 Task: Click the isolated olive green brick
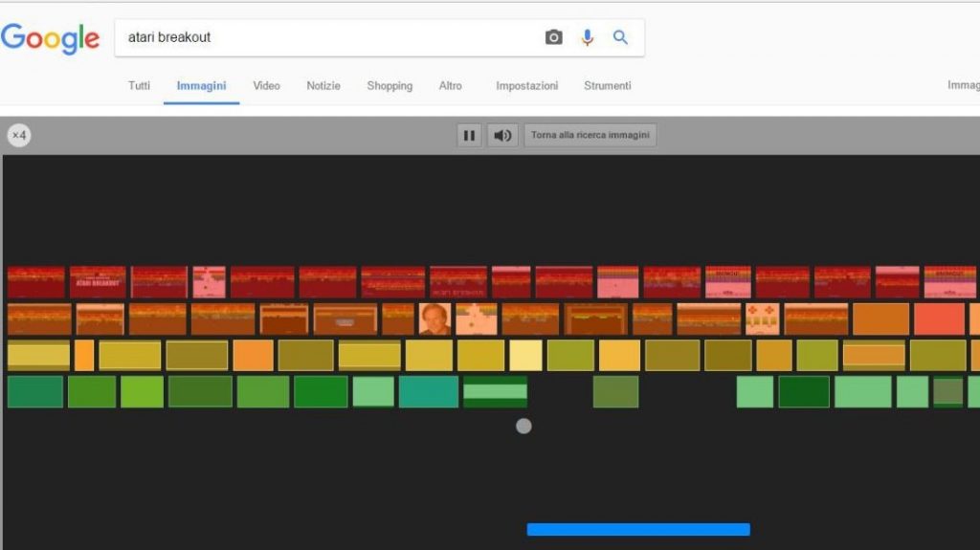point(615,392)
